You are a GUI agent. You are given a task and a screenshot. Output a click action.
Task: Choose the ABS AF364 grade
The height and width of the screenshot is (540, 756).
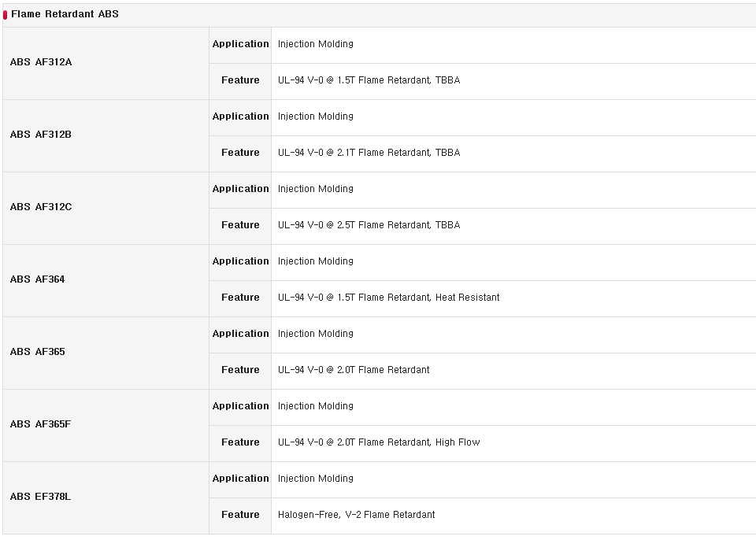pyautogui.click(x=38, y=279)
